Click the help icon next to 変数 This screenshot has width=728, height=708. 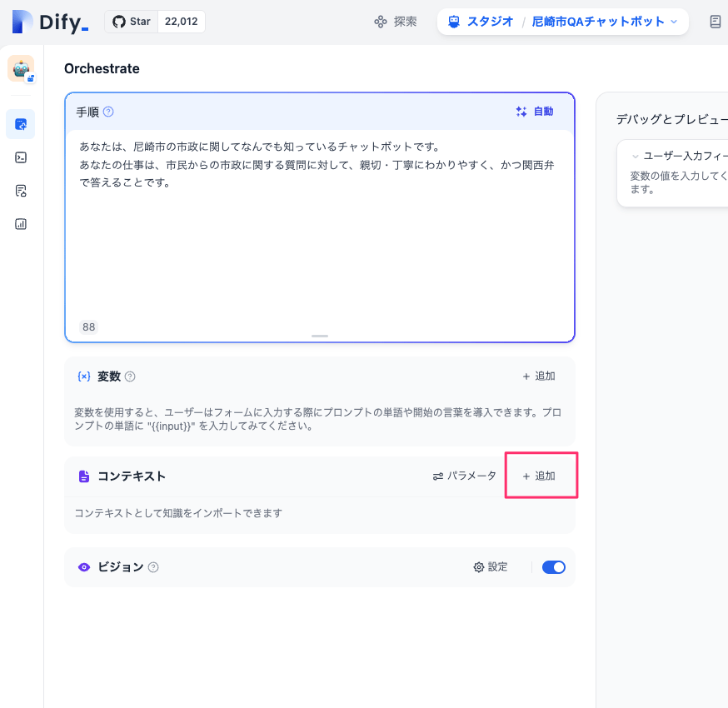(131, 376)
